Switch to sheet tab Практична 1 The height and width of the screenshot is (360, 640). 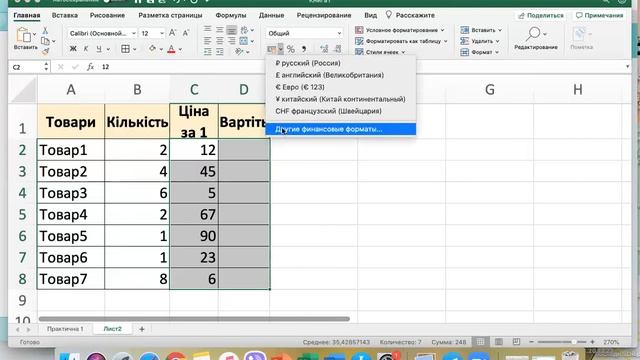tap(65, 329)
